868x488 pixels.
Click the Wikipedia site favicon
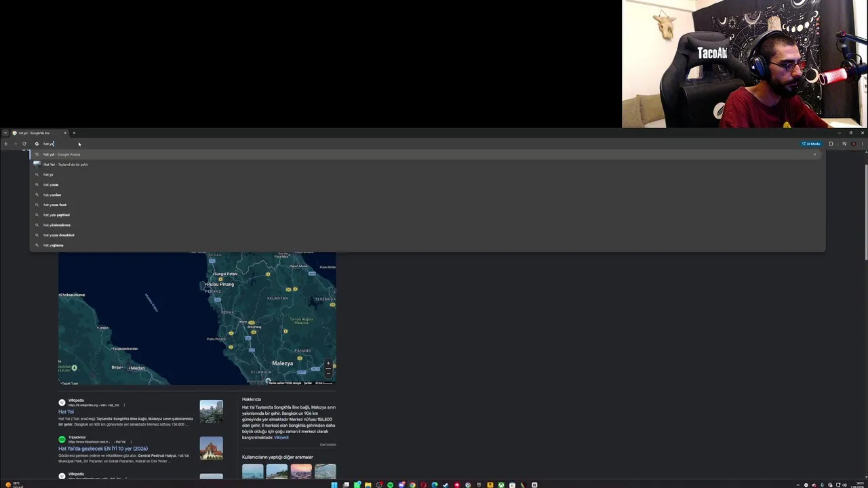click(x=62, y=403)
